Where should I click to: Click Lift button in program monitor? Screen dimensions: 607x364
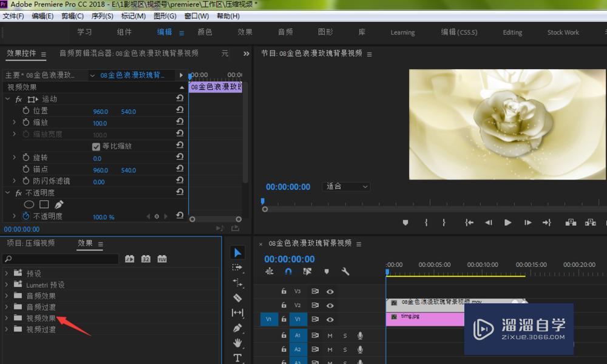[x=571, y=223]
